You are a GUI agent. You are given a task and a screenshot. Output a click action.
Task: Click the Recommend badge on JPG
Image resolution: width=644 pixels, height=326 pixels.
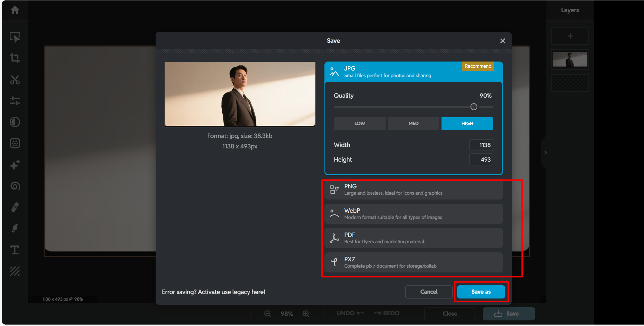478,66
